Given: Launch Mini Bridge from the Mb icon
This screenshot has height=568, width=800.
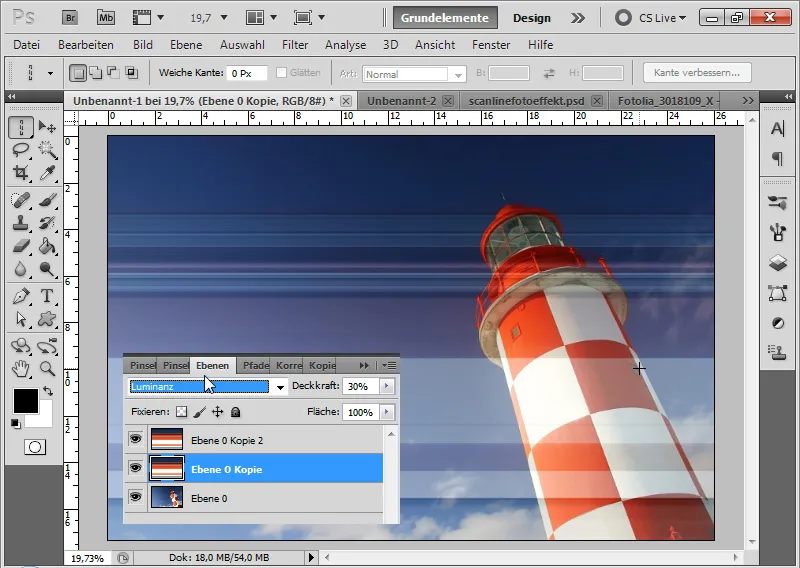Looking at the screenshot, I should point(106,18).
